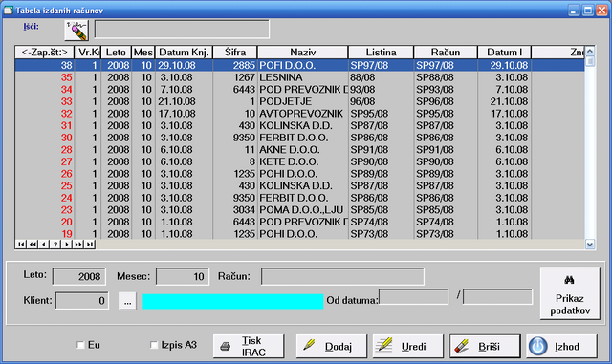Maximize the Tabela izdanih računov window

click(x=587, y=11)
